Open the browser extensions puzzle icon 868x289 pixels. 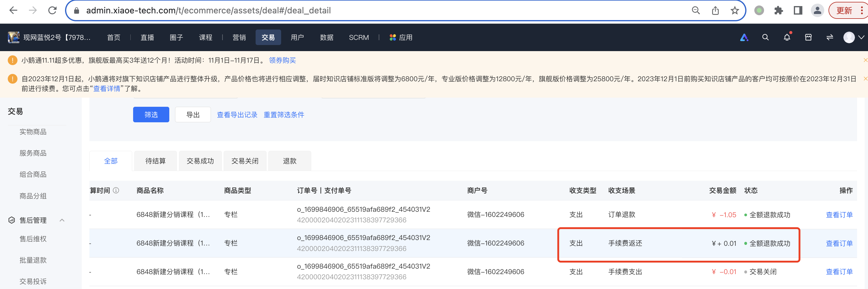tap(778, 10)
